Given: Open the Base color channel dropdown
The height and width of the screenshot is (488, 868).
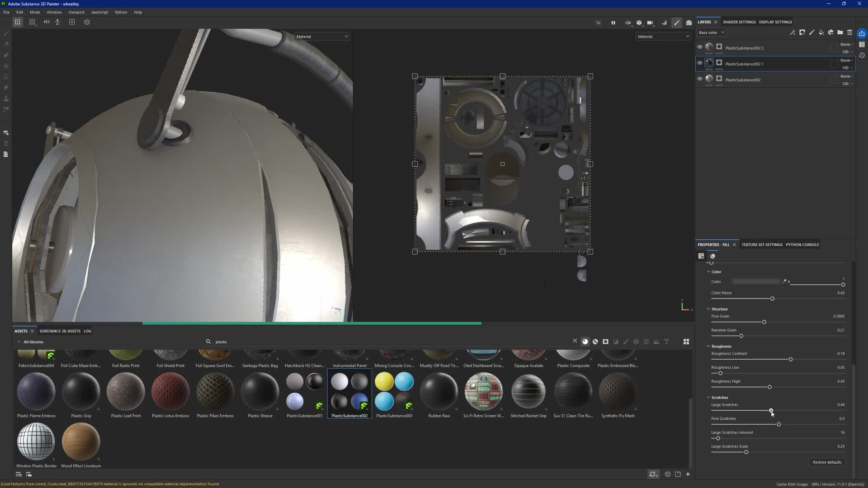Looking at the screenshot, I should pyautogui.click(x=711, y=32).
